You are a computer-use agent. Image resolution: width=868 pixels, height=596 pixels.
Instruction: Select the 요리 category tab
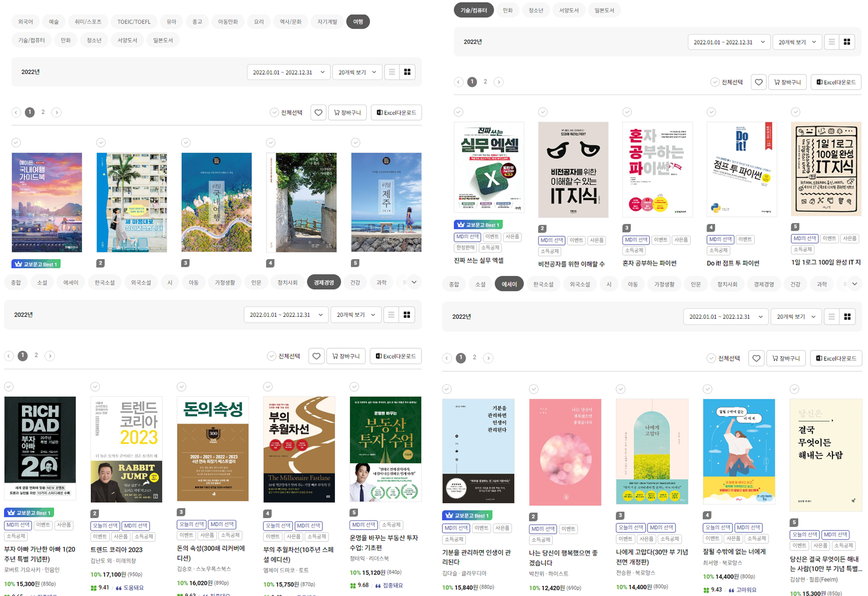coord(258,22)
